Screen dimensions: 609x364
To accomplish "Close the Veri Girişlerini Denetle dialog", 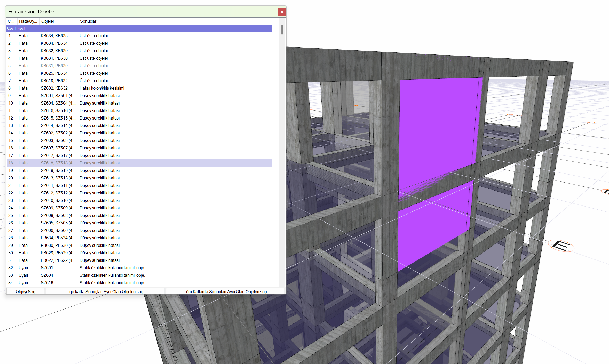I will click(282, 12).
